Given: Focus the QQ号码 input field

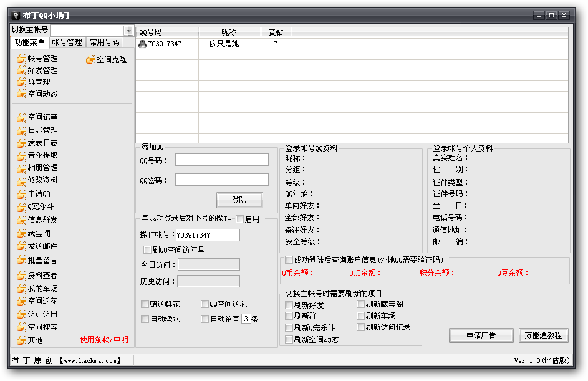Looking at the screenshot, I should tap(222, 160).
